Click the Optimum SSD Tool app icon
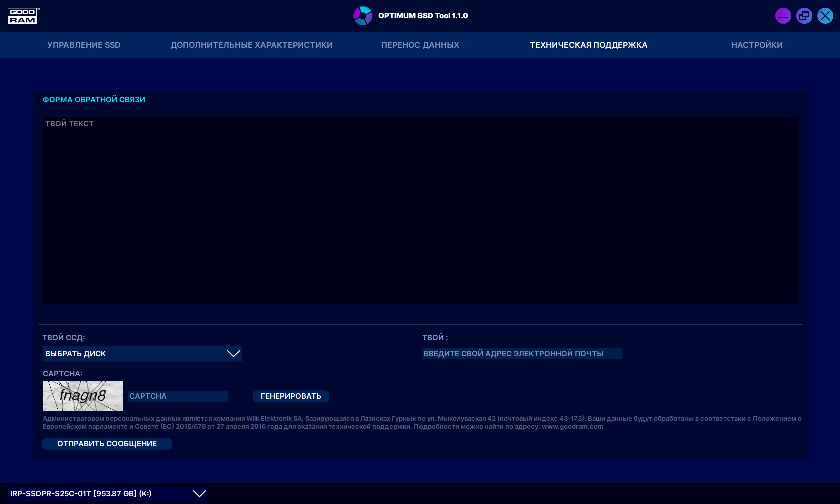 click(362, 16)
